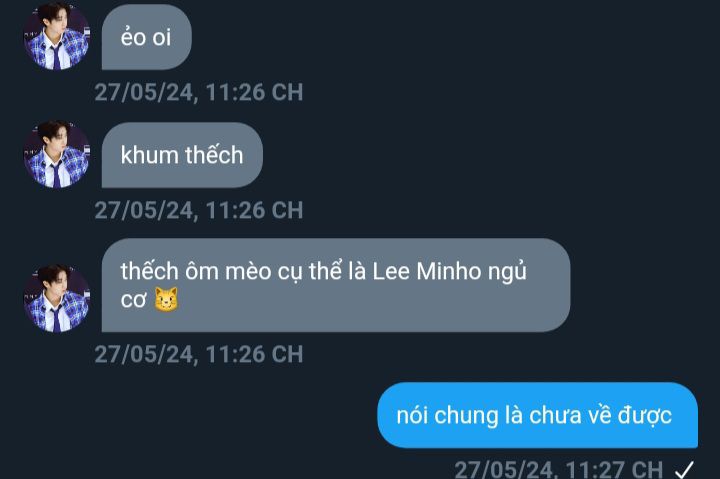Open sender avatar beside "ẻo oi" message

tap(56, 37)
